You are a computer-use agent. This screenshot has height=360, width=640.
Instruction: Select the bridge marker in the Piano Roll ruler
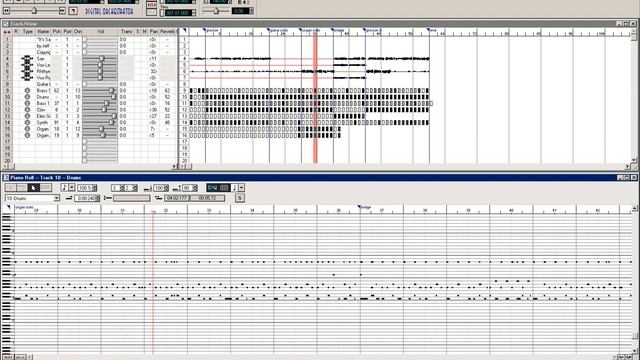pyautogui.click(x=364, y=207)
